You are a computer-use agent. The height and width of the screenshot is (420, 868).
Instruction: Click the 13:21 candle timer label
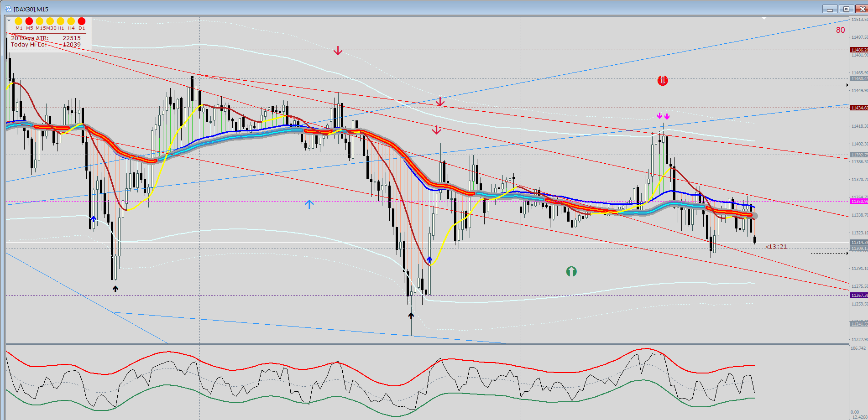[x=776, y=247]
